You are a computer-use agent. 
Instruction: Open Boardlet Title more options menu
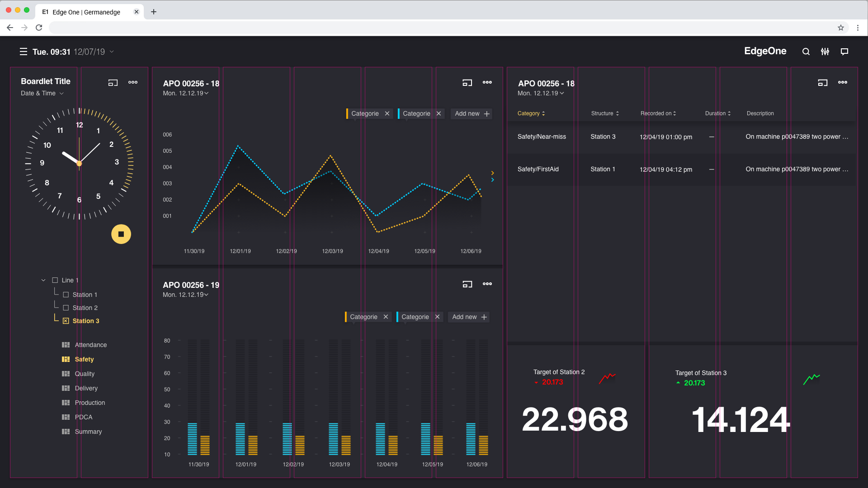coord(133,82)
